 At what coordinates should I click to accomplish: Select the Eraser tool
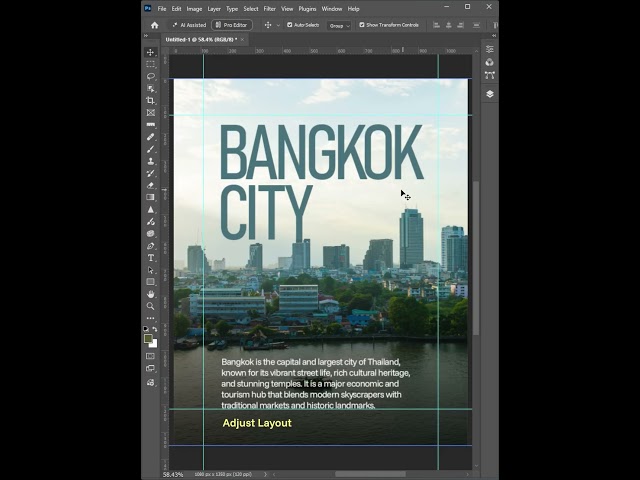pos(151,185)
